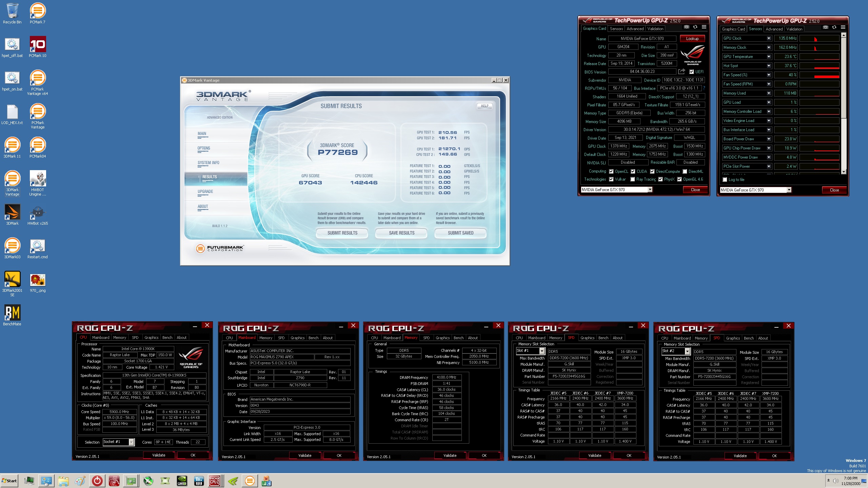Click HELP button in 3DMark Vantage
This screenshot has width=868, height=488.
tap(485, 106)
